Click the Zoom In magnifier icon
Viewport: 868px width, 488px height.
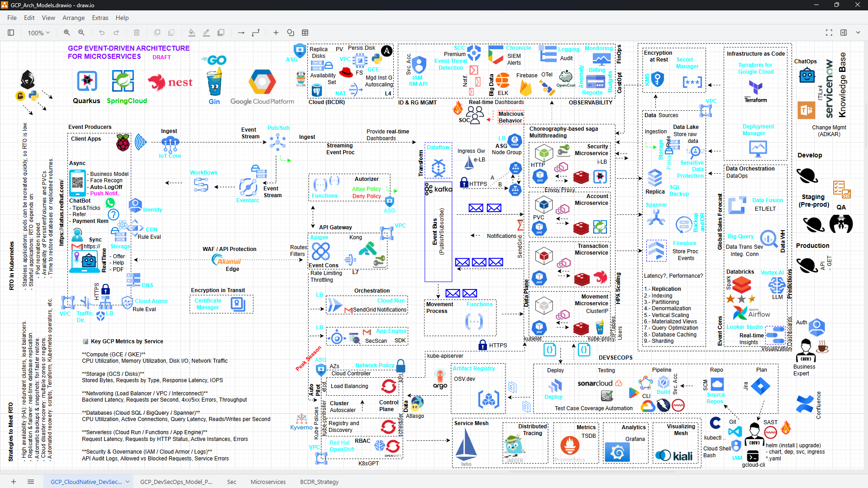(x=67, y=33)
